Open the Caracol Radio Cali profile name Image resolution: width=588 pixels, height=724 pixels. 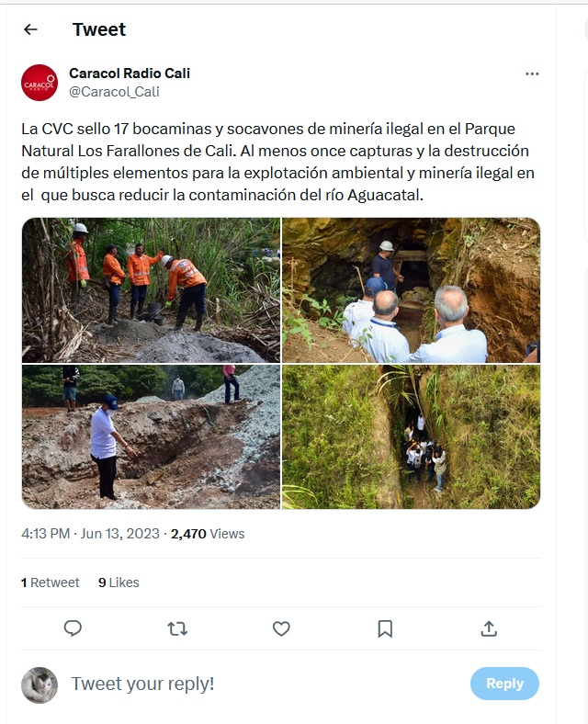(x=130, y=73)
